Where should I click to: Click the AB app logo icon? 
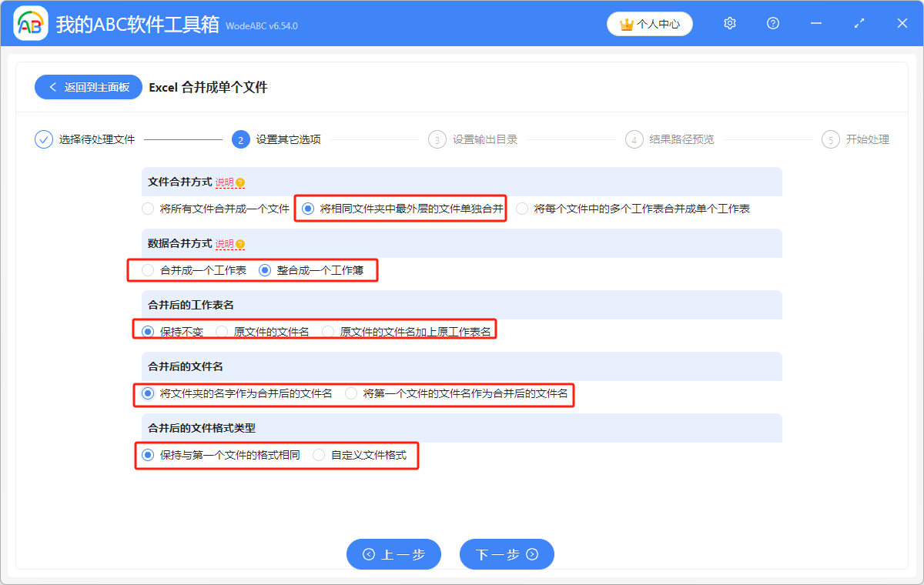pyautogui.click(x=31, y=23)
